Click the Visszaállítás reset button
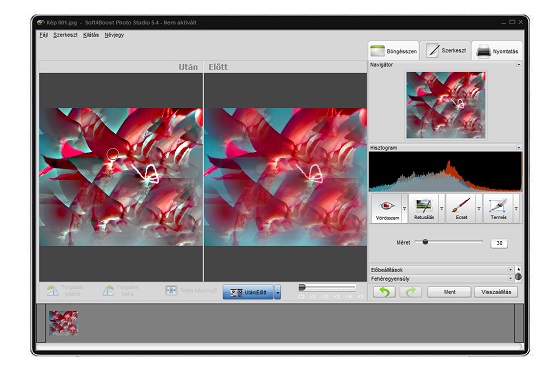The width and height of the screenshot is (550, 374). tap(496, 292)
